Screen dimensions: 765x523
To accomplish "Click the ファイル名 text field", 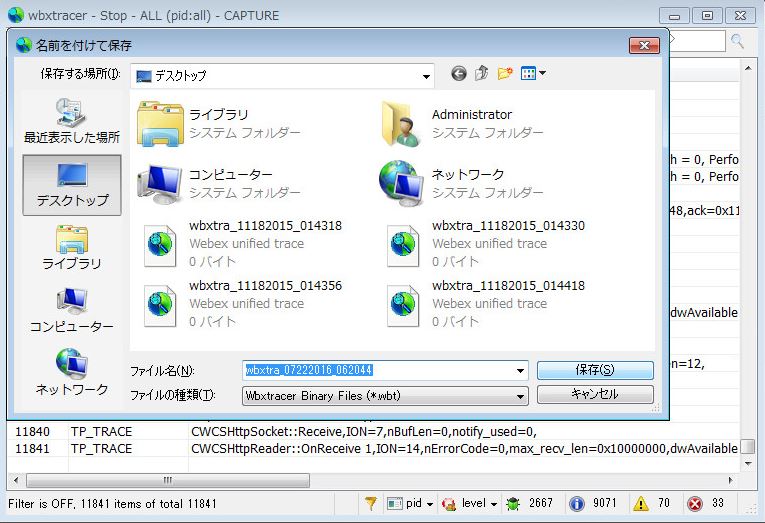I will tap(378, 370).
